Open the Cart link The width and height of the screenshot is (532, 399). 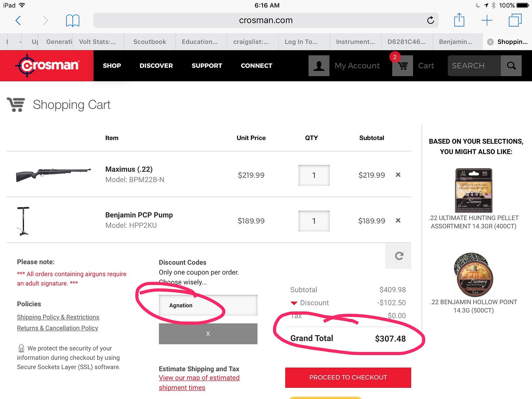click(426, 66)
